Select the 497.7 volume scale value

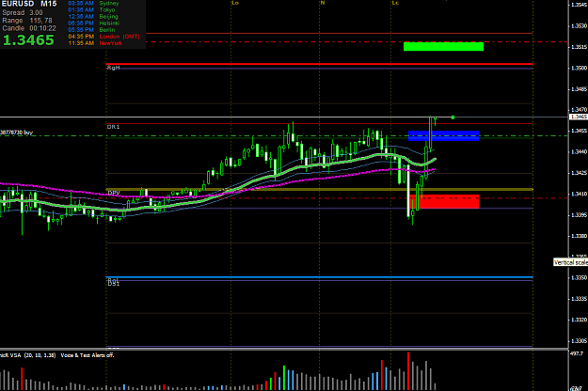tap(577, 353)
